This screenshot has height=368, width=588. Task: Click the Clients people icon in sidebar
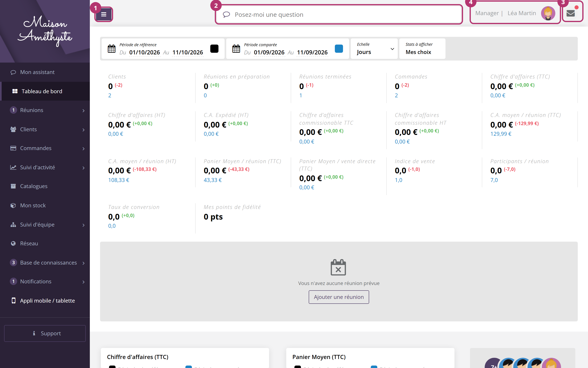click(x=13, y=129)
